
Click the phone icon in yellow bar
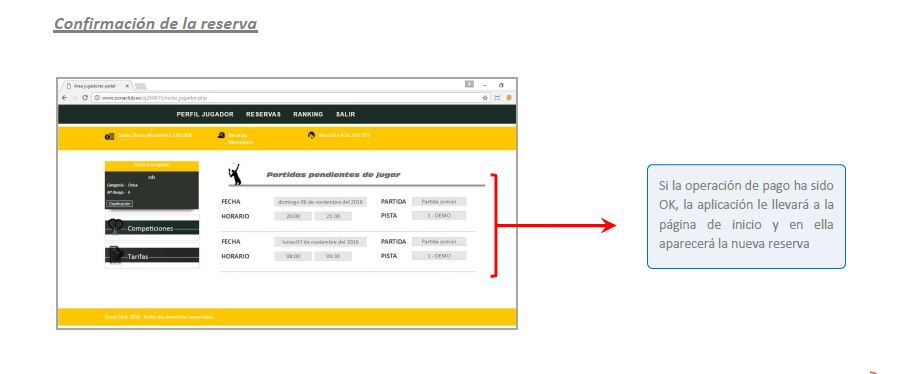311,135
